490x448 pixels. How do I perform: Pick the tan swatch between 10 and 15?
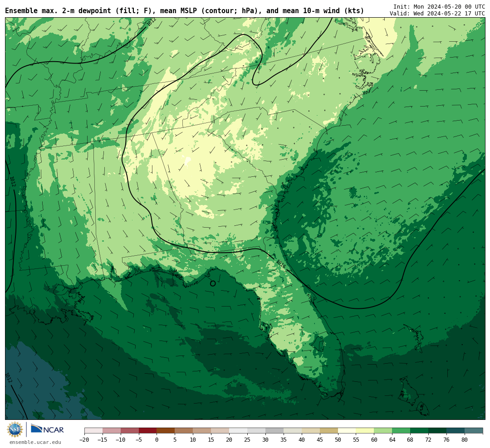(202, 431)
